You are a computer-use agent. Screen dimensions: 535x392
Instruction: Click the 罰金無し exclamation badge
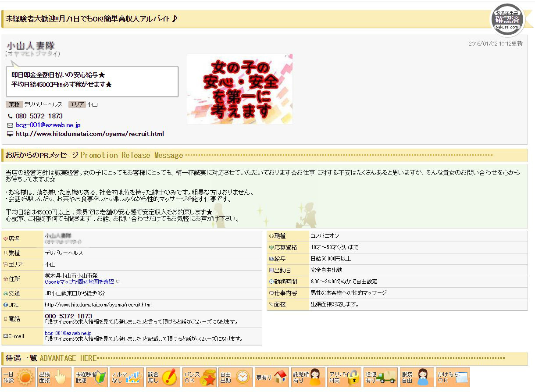point(163,377)
